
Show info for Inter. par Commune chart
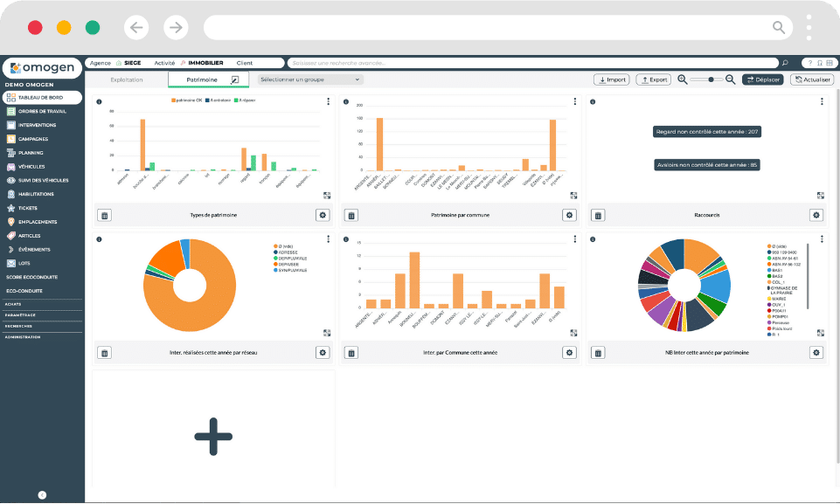click(x=346, y=239)
